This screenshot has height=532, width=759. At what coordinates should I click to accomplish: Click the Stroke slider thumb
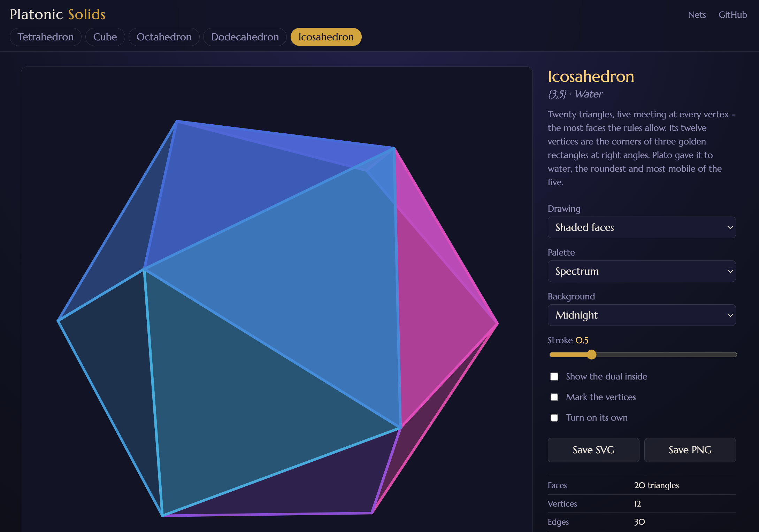pyautogui.click(x=591, y=354)
